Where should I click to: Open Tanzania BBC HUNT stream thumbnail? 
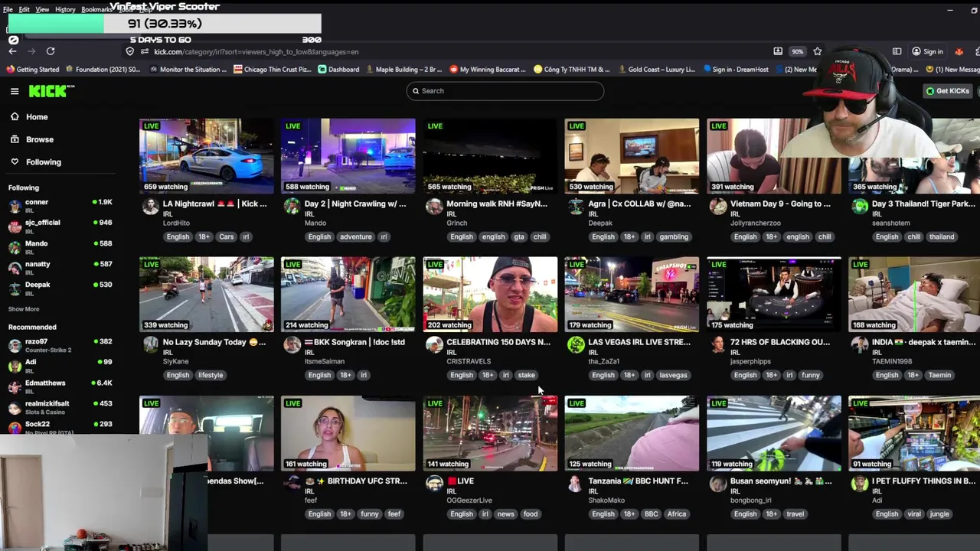(632, 433)
